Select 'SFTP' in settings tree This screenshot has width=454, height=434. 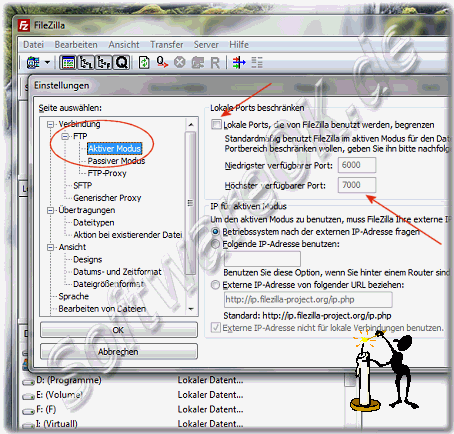click(x=82, y=185)
